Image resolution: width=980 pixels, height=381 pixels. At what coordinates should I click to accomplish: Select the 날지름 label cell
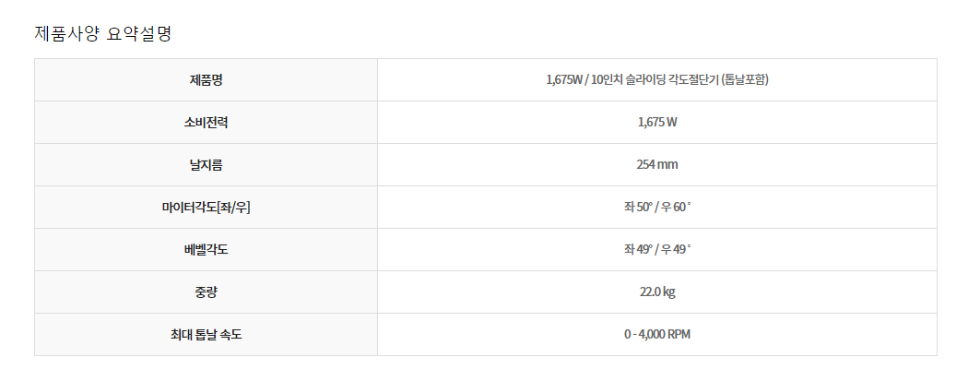[x=206, y=165]
